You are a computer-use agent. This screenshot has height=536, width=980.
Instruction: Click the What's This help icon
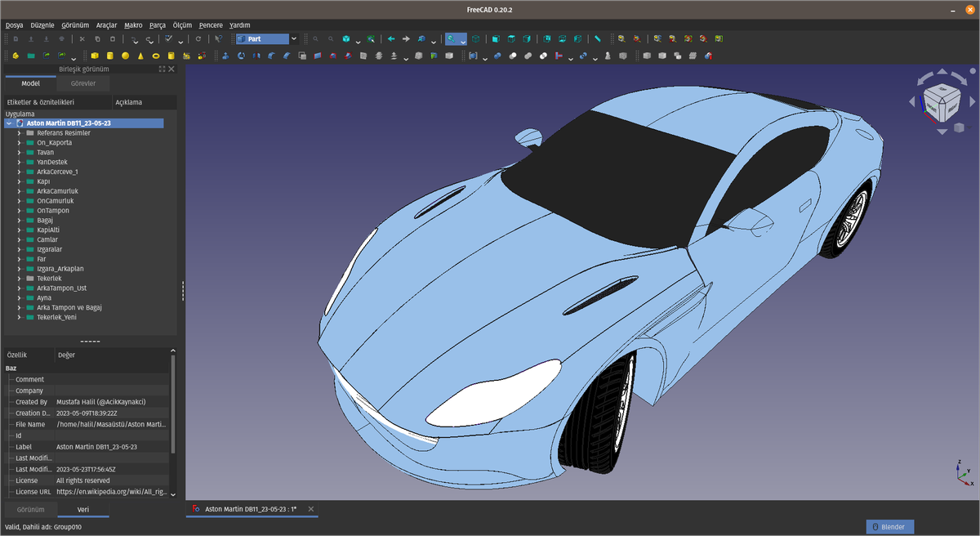[218, 38]
